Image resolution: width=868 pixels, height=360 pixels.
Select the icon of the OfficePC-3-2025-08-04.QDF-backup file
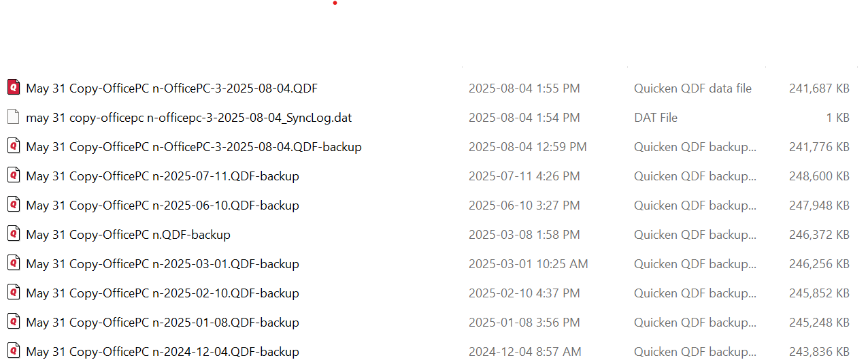pyautogui.click(x=14, y=146)
